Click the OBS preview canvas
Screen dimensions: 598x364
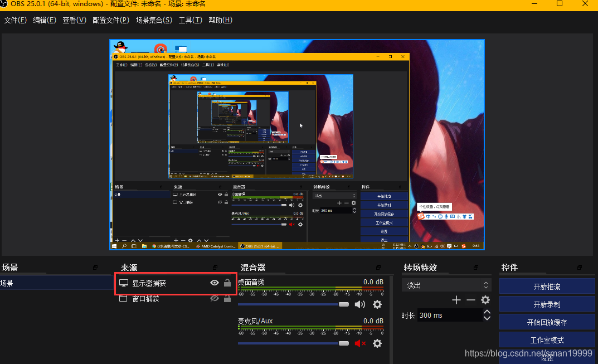(x=297, y=144)
